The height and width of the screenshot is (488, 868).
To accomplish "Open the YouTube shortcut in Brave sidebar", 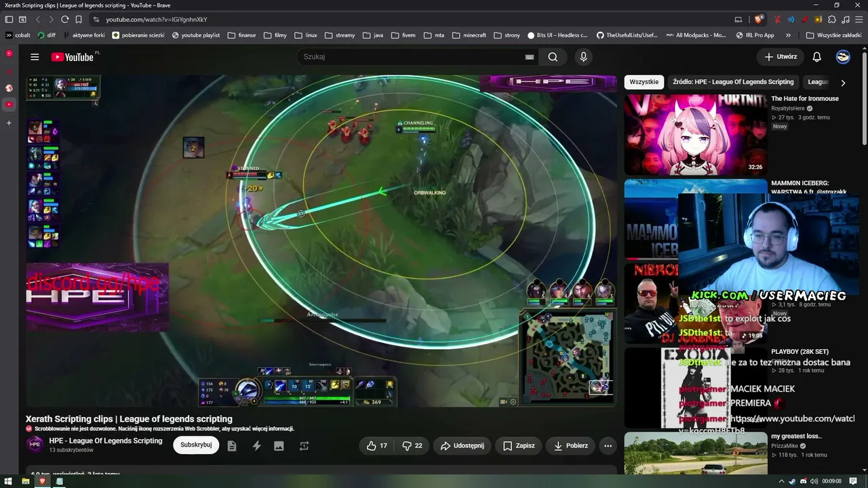I will [9, 104].
